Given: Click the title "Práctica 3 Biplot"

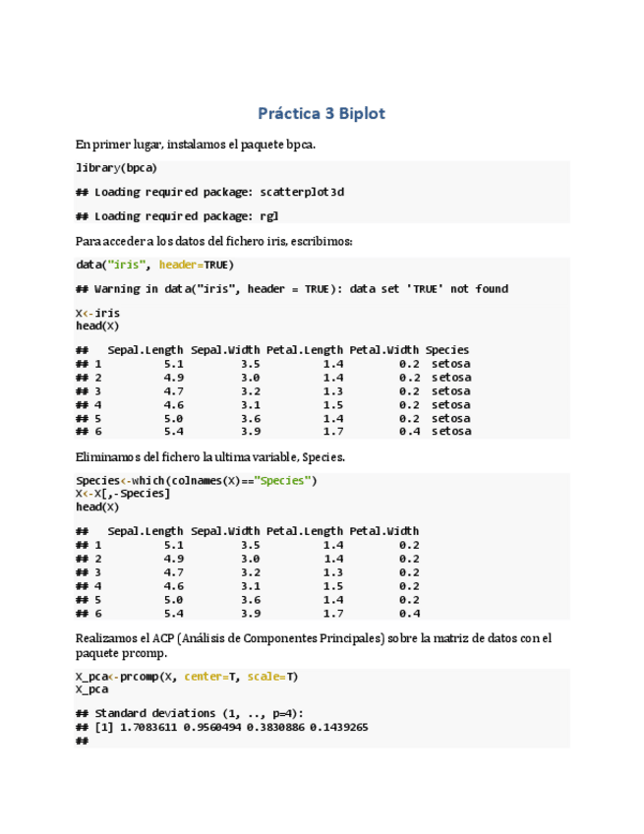Looking at the screenshot, I should pos(322,113).
